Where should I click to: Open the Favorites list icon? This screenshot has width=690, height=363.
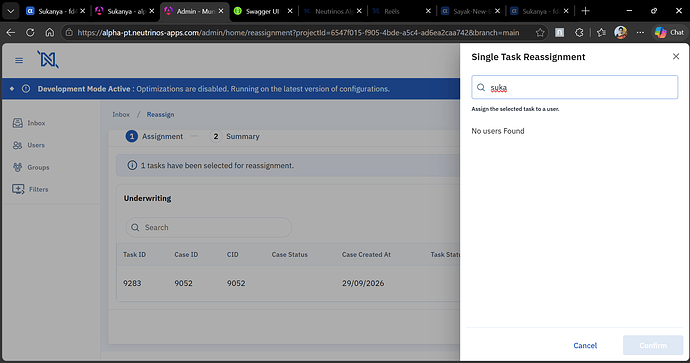click(x=601, y=32)
